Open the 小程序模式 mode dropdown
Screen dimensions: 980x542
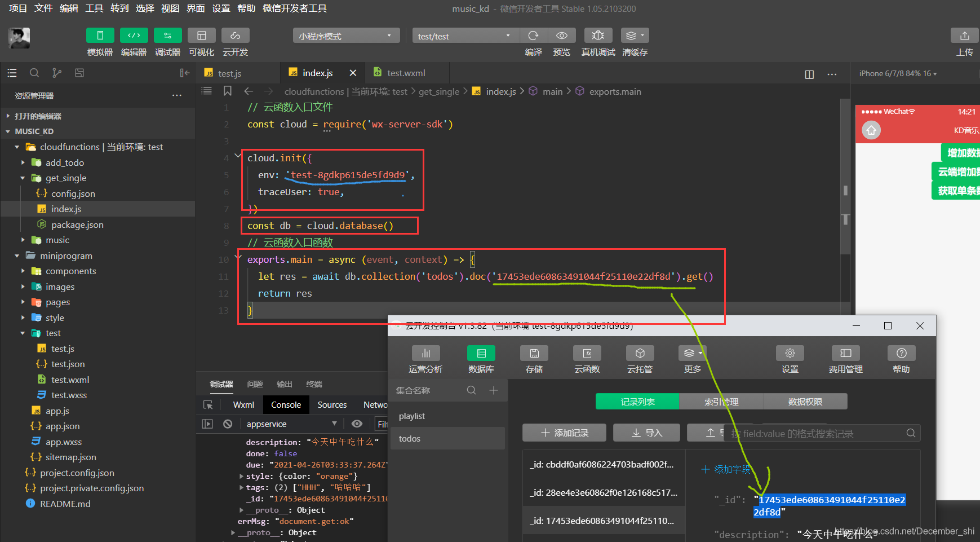pos(346,36)
